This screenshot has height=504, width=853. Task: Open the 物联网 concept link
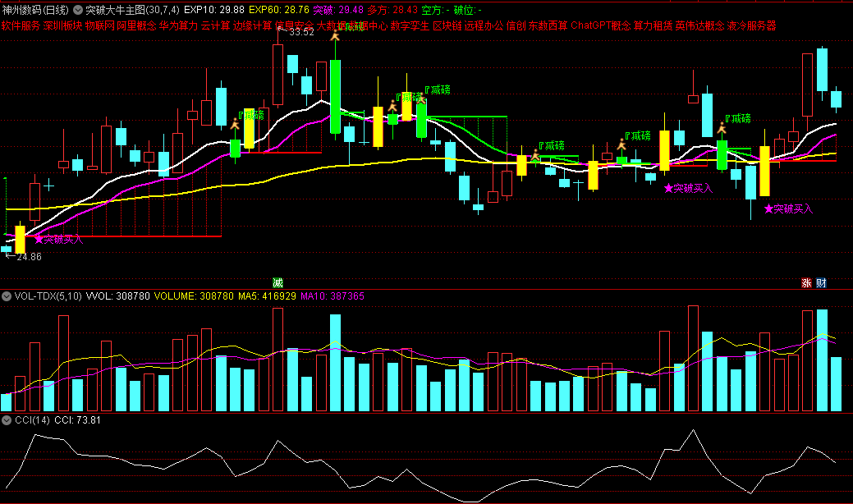pos(99,25)
